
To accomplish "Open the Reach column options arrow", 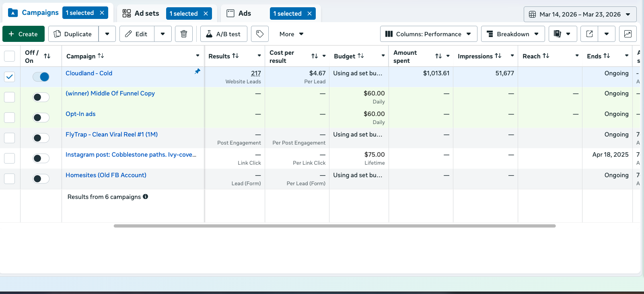I will coord(577,56).
